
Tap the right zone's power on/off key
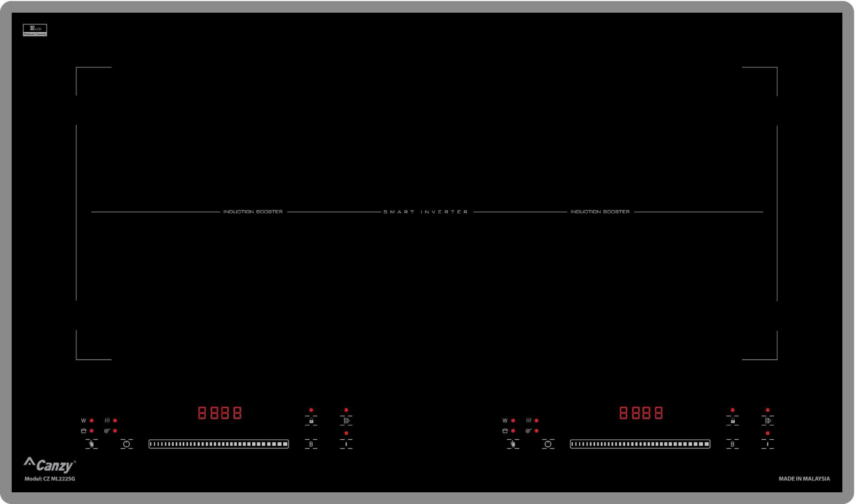[x=768, y=444]
